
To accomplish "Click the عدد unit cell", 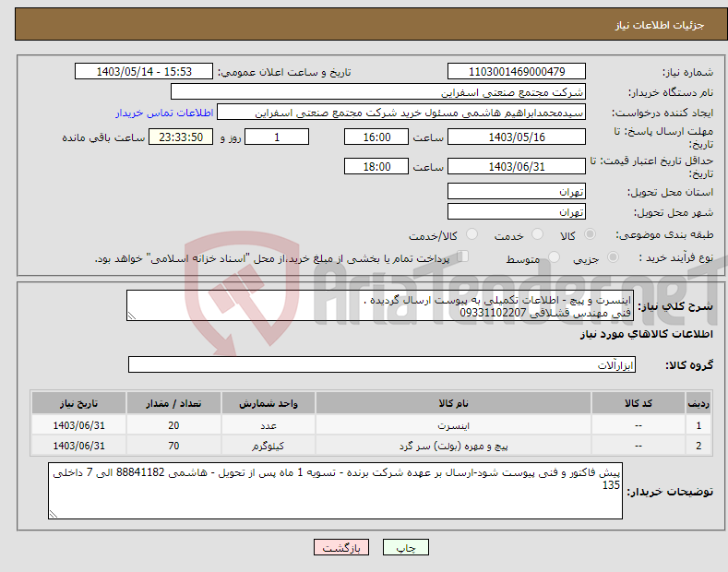I will point(268,425).
